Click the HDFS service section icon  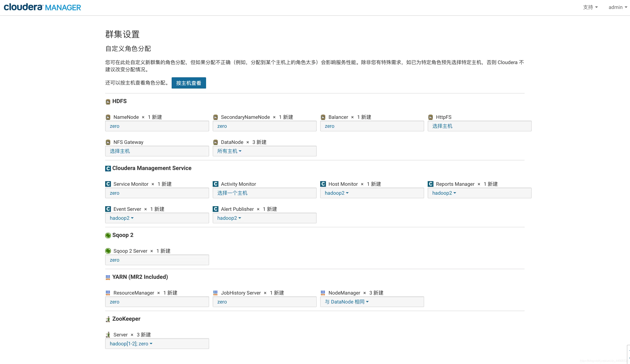(108, 102)
